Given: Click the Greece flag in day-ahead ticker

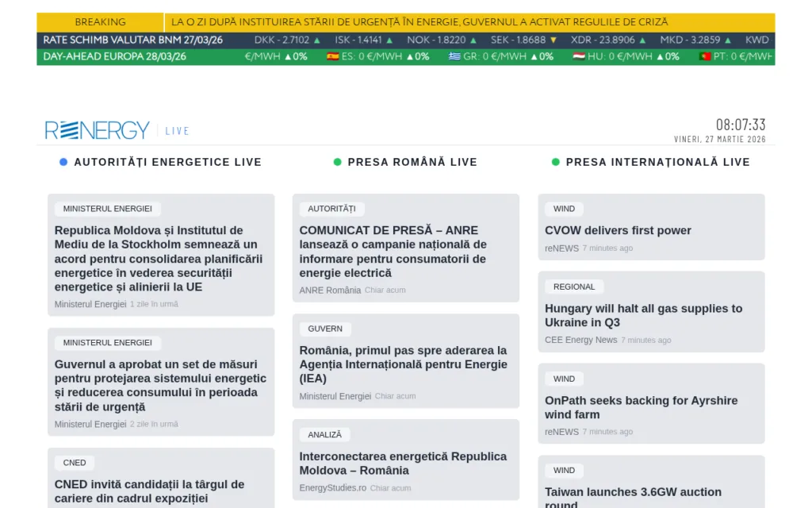Looking at the screenshot, I should point(454,56).
